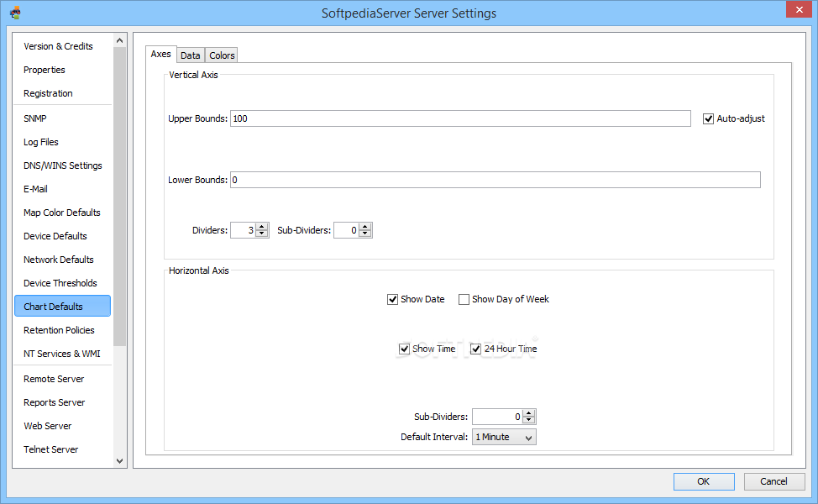This screenshot has height=504, width=818.
Task: Decrease the vertical Dividers value
Action: [262, 234]
